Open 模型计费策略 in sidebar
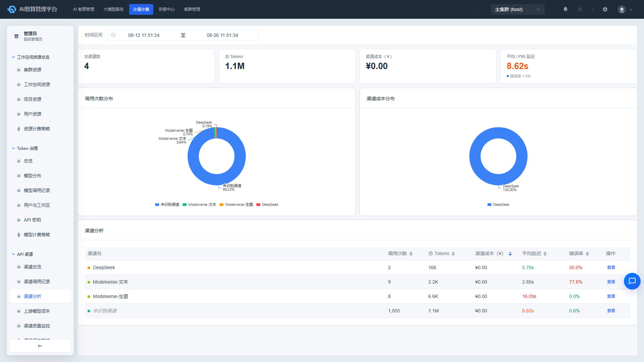This screenshot has width=644, height=362. (40, 235)
